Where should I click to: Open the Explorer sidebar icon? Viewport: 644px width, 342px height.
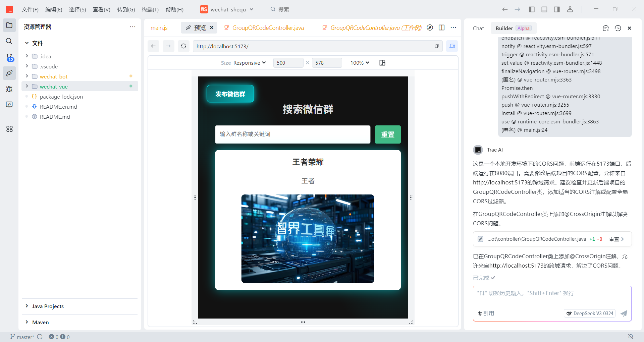[x=9, y=25]
